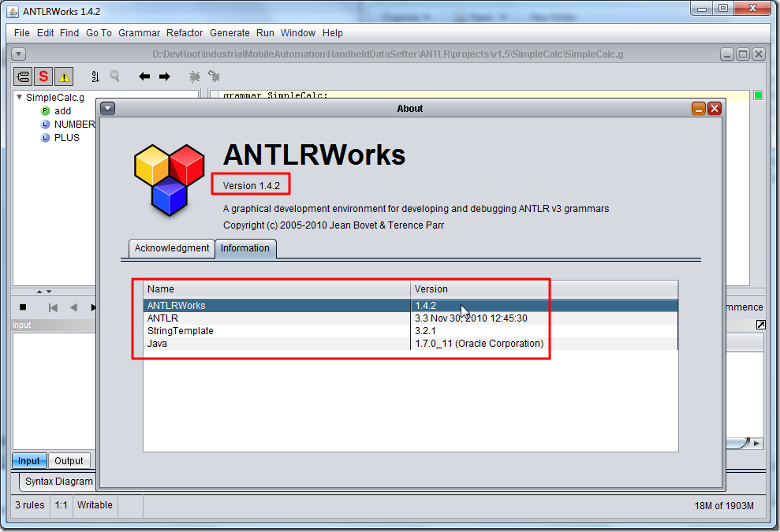The height and width of the screenshot is (532, 780).
Task: Click the ANTLRWorks cubes logo
Action: (169, 180)
